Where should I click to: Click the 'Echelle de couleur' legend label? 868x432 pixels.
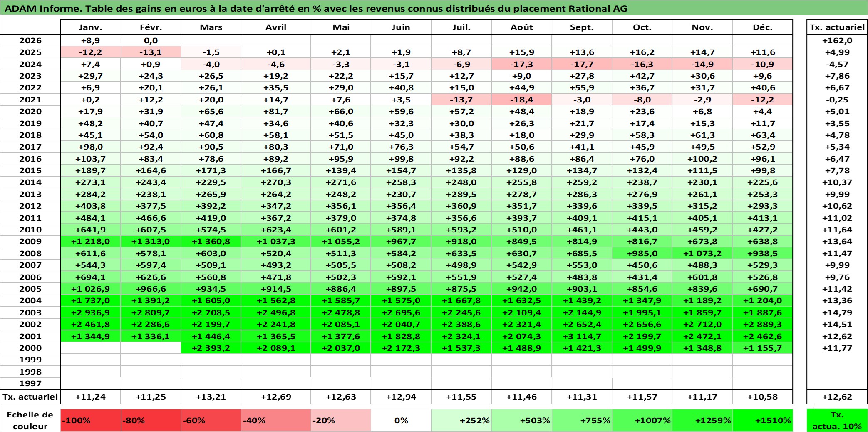30,420
